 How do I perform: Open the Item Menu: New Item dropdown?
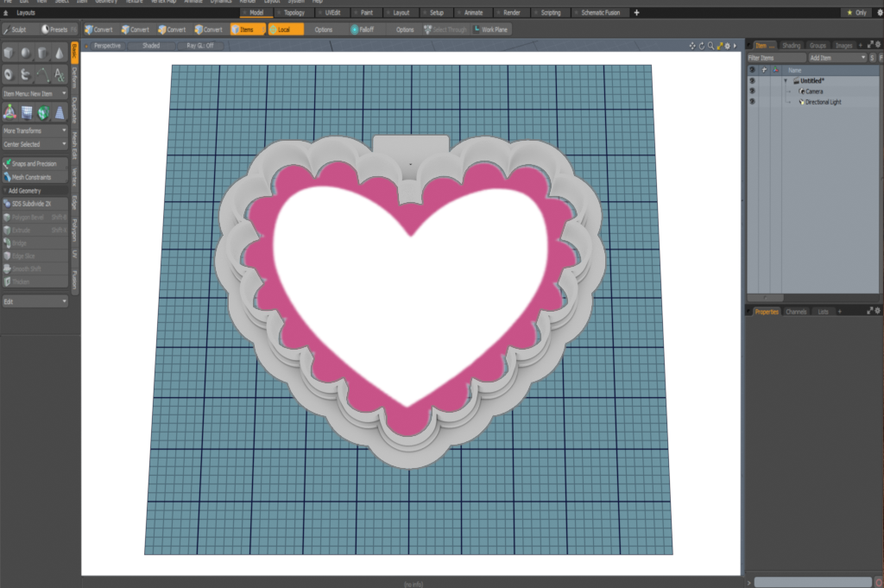pos(35,93)
